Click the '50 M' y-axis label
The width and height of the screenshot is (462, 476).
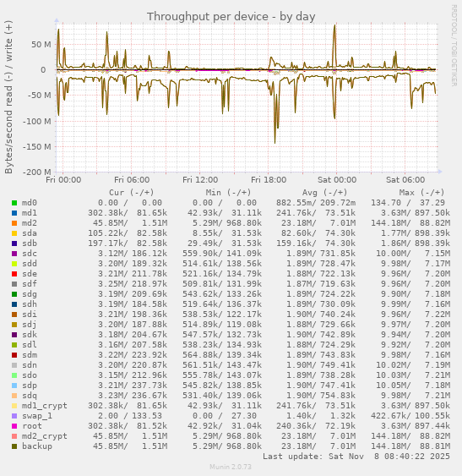click(41, 45)
